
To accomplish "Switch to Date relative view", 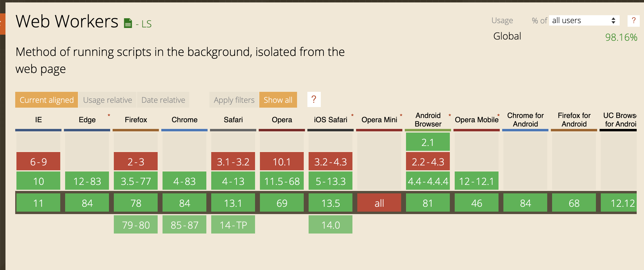I will pos(163,100).
